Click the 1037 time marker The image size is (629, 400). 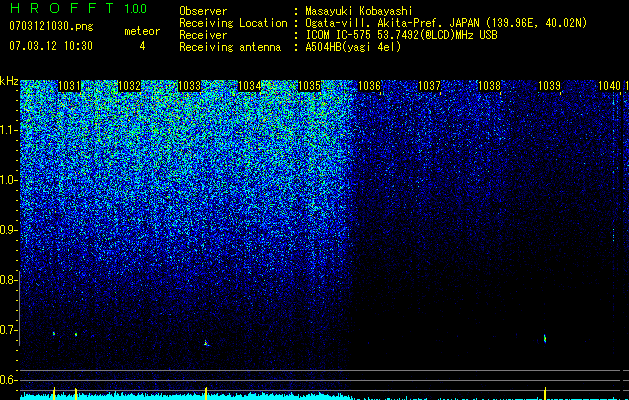tap(429, 86)
